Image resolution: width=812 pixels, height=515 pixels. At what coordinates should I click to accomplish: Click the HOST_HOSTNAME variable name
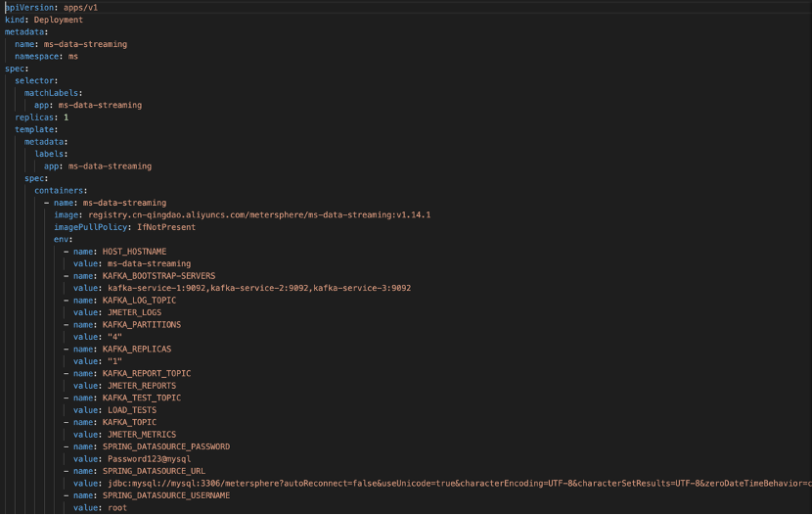134,252
